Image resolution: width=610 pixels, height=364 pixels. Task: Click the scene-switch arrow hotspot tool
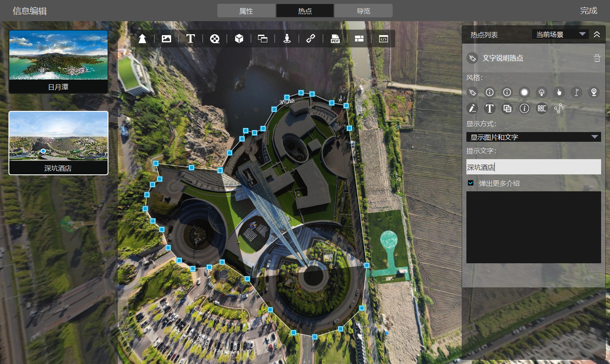142,39
